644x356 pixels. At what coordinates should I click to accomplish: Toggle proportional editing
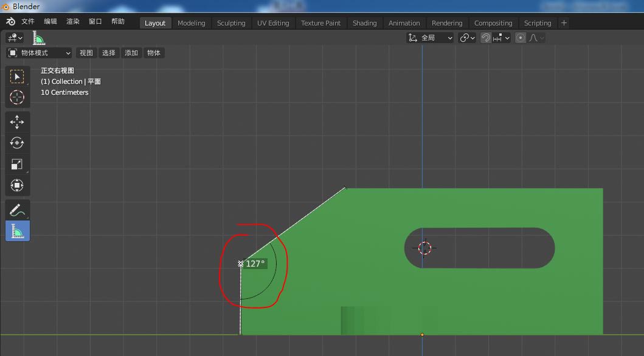coord(521,38)
